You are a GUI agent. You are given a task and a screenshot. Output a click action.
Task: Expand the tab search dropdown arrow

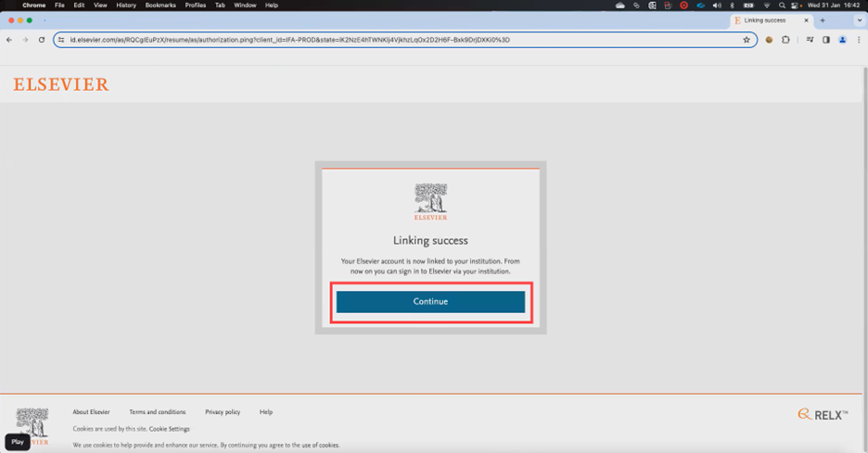(859, 20)
